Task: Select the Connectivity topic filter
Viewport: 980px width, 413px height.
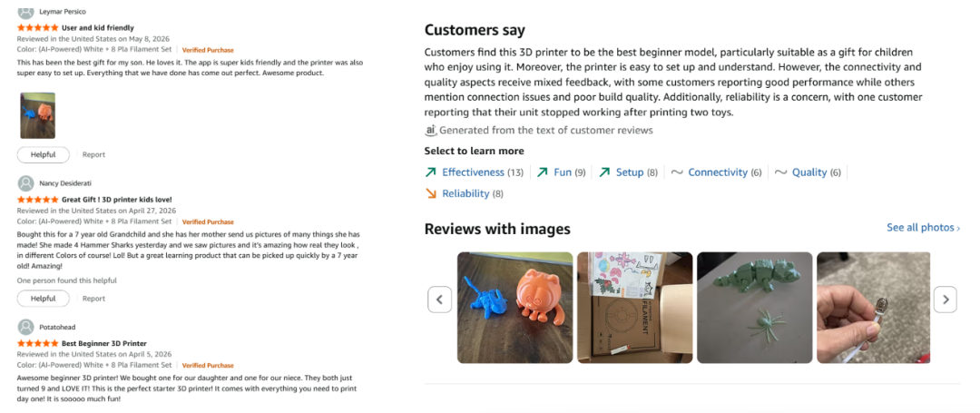Action: click(x=716, y=172)
